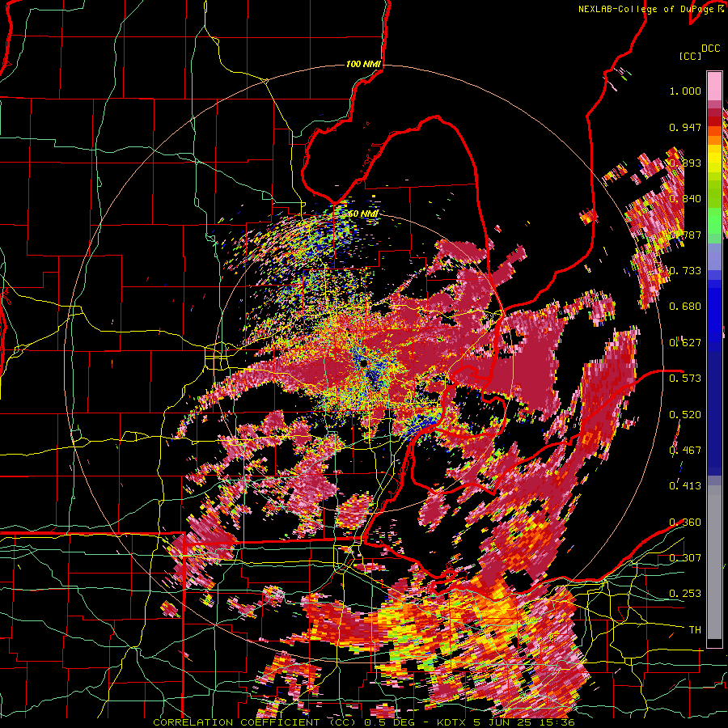Image resolution: width=728 pixels, height=728 pixels.
Task: Click the 0.467 scale value
Action: (x=685, y=451)
